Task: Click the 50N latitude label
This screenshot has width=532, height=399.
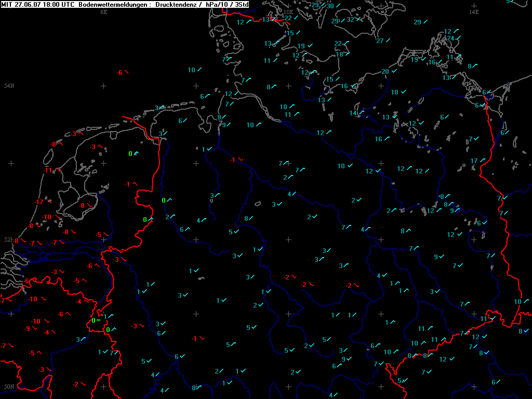Action: pyautogui.click(x=9, y=387)
